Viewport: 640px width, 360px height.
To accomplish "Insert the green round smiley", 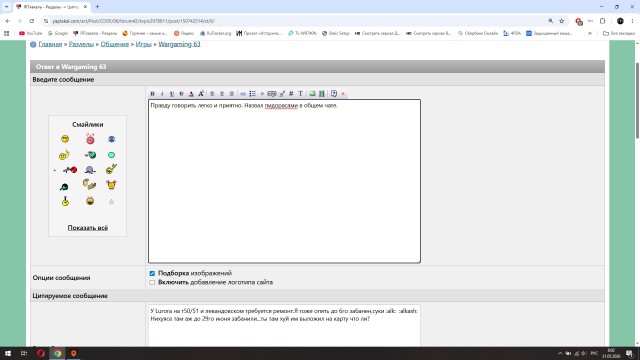I will (111, 155).
